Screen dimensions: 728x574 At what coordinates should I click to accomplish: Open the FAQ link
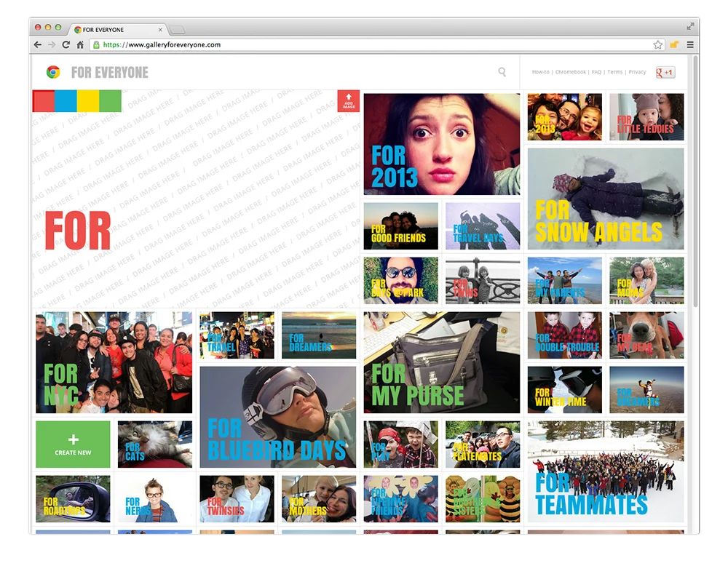tap(597, 72)
